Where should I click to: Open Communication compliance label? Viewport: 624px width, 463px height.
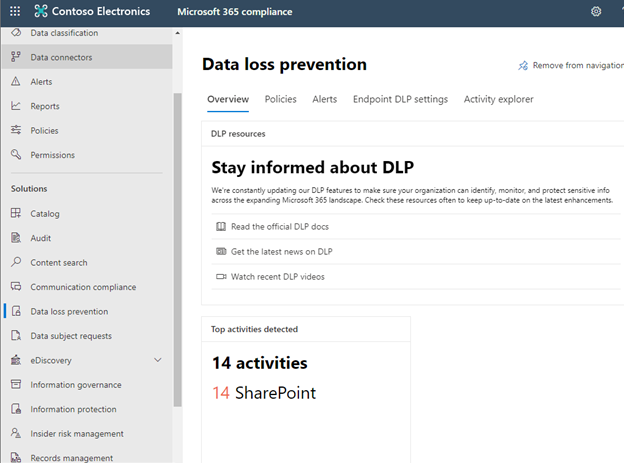point(83,287)
